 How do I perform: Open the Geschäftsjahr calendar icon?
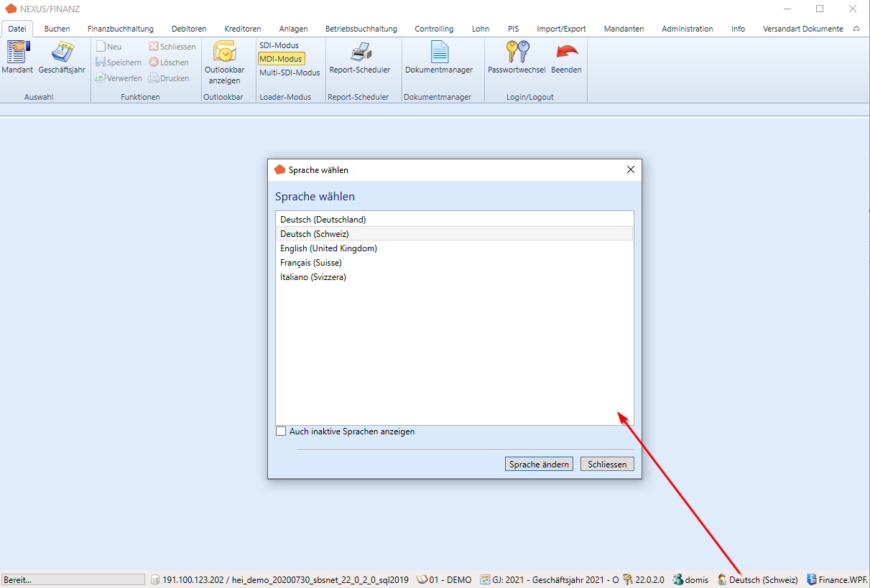[x=62, y=53]
